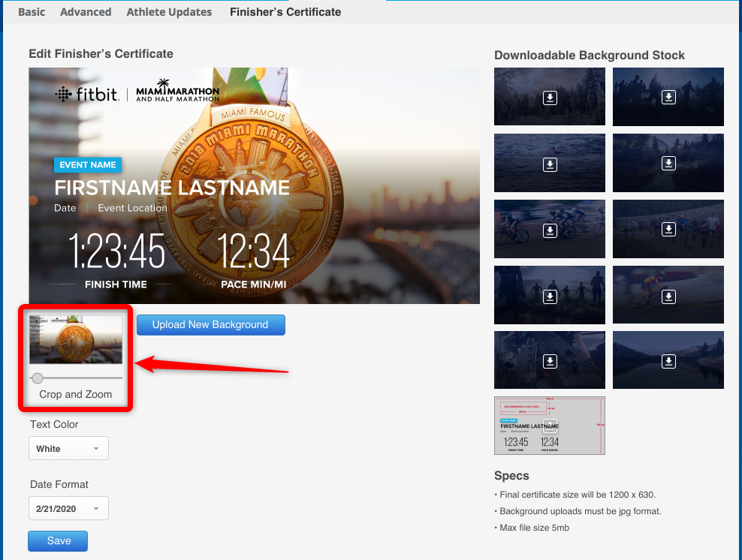Click the Specs heading

(x=511, y=475)
